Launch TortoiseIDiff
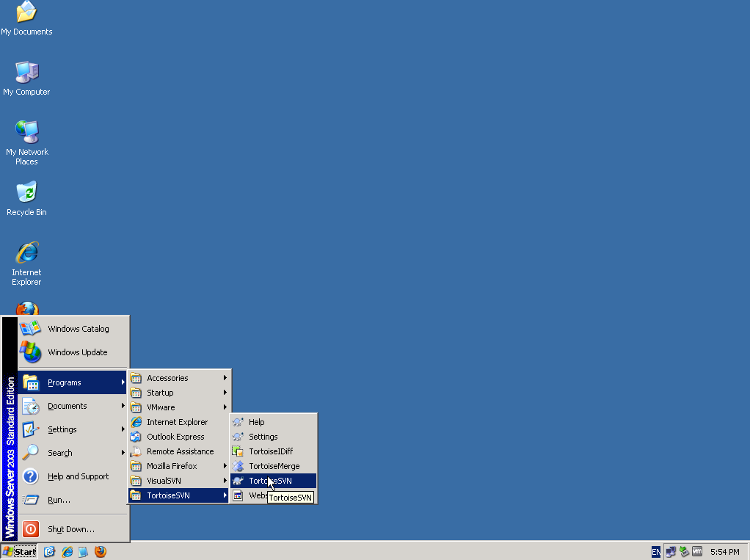 pos(274,451)
